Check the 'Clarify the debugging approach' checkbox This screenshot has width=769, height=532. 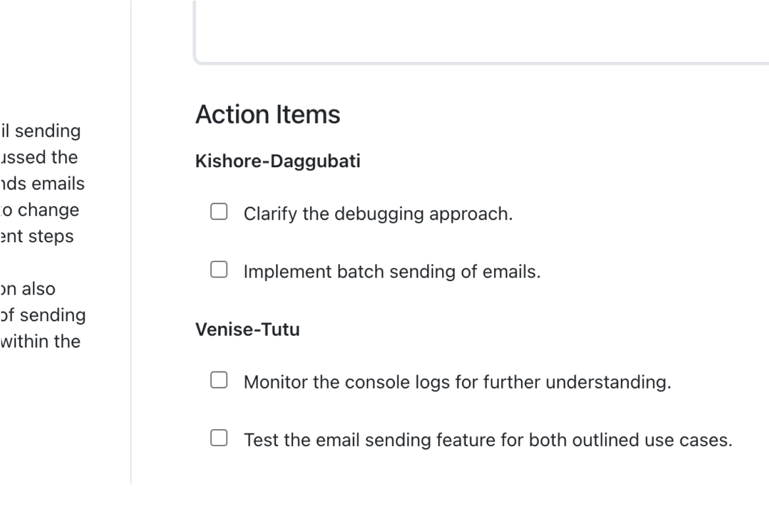[x=219, y=211]
